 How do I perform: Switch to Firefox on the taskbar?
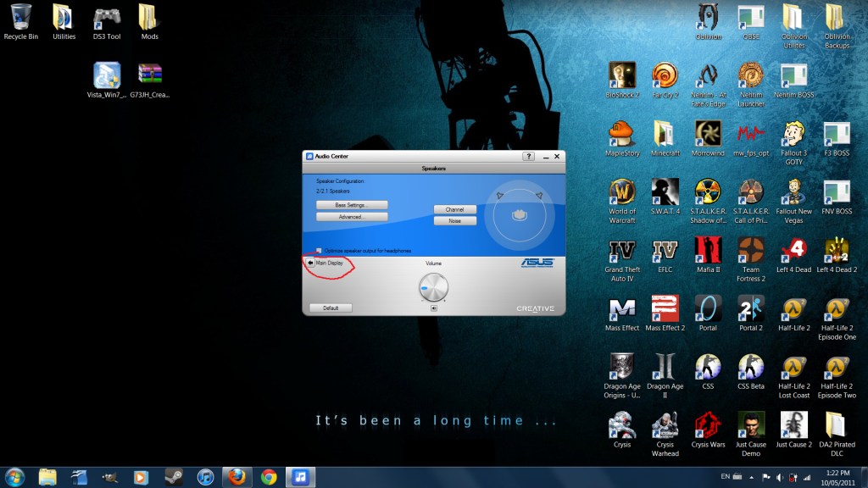coord(237,477)
